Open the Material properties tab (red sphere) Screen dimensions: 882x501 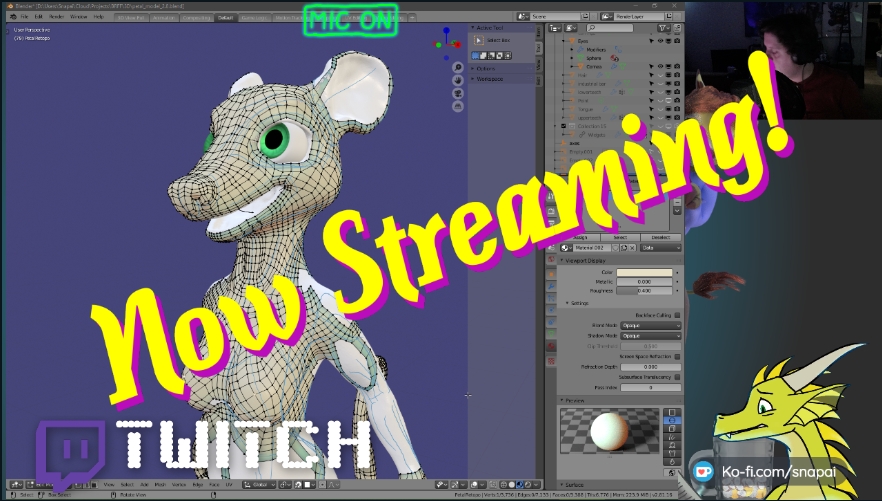551,346
